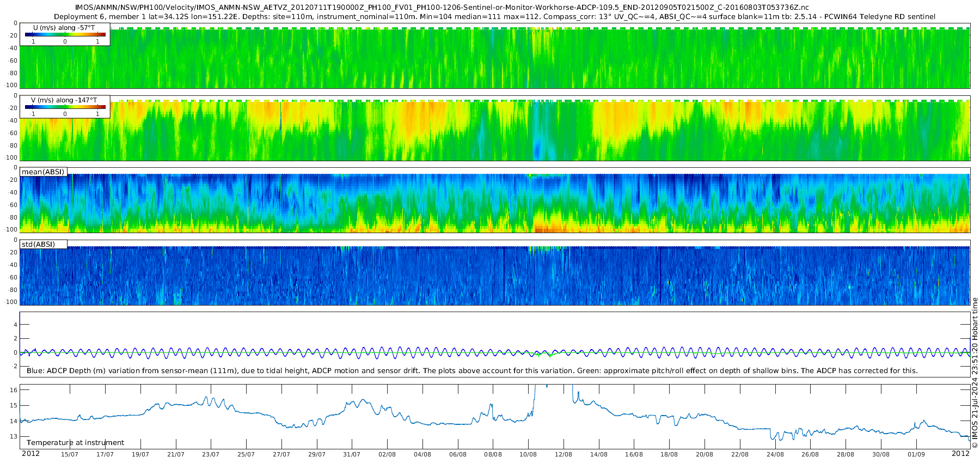The width and height of the screenshot is (980, 463).
Task: Click the 21/07 date tick label
Action: (175, 454)
